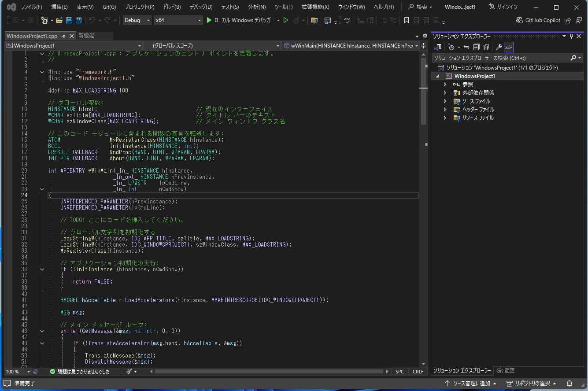Click Switch Views icon in Solution Explorer
The width and height of the screenshot is (588, 391).
pyautogui.click(x=438, y=47)
